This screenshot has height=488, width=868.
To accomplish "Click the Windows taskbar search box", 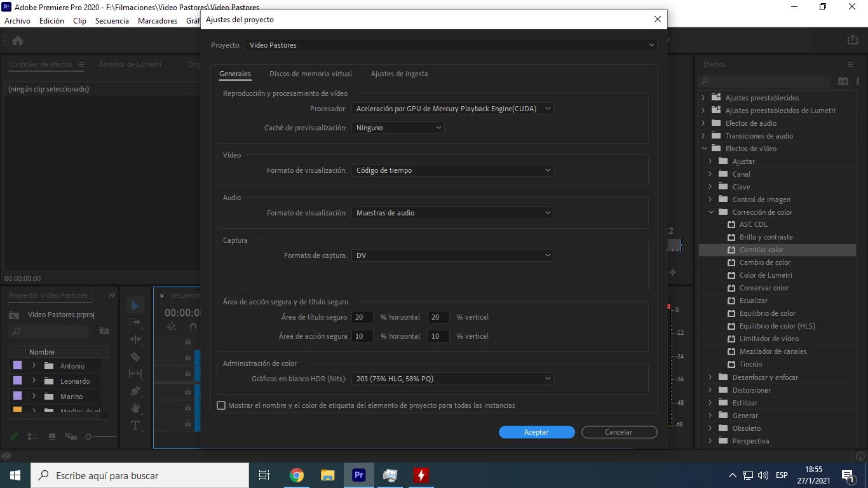I will click(x=140, y=475).
